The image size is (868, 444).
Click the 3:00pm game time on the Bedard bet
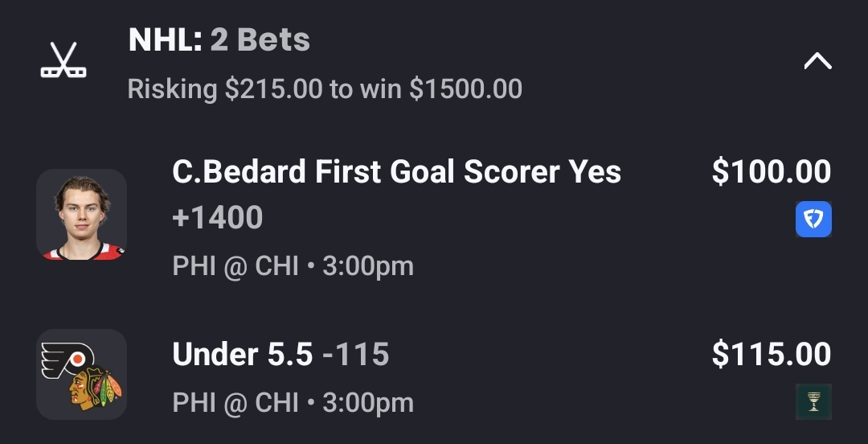tap(368, 266)
